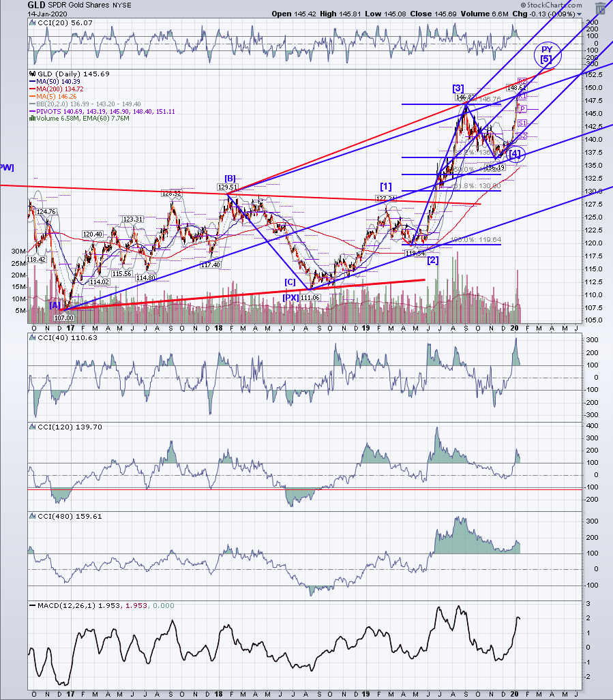Click the MA(50) 140.39 legend entry
The image size is (613, 700).
pyautogui.click(x=55, y=82)
